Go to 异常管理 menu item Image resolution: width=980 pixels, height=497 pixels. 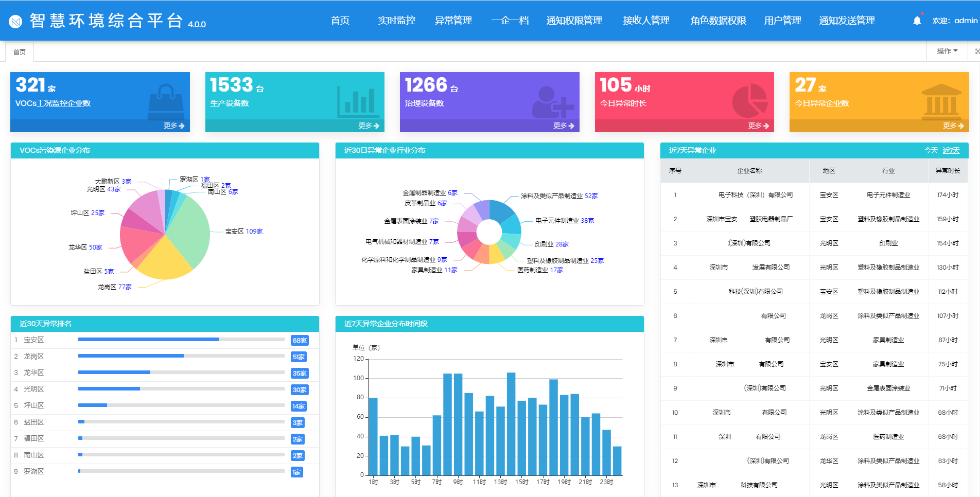[x=453, y=21]
